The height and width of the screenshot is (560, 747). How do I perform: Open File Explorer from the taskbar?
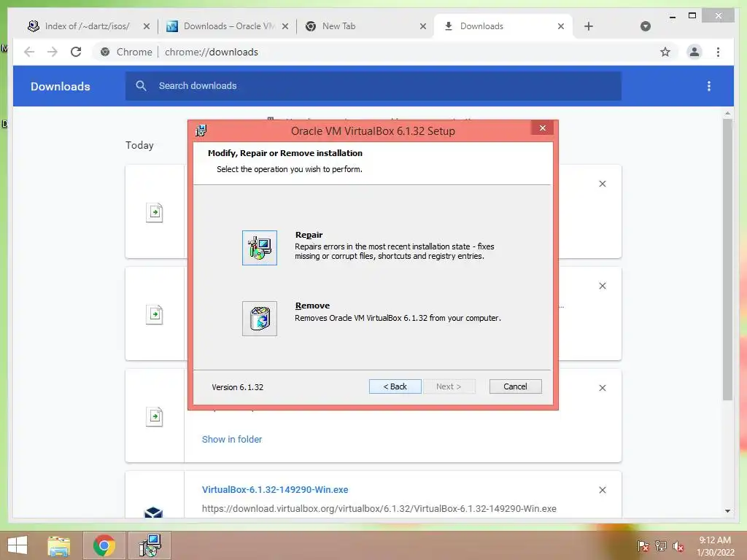click(59, 545)
